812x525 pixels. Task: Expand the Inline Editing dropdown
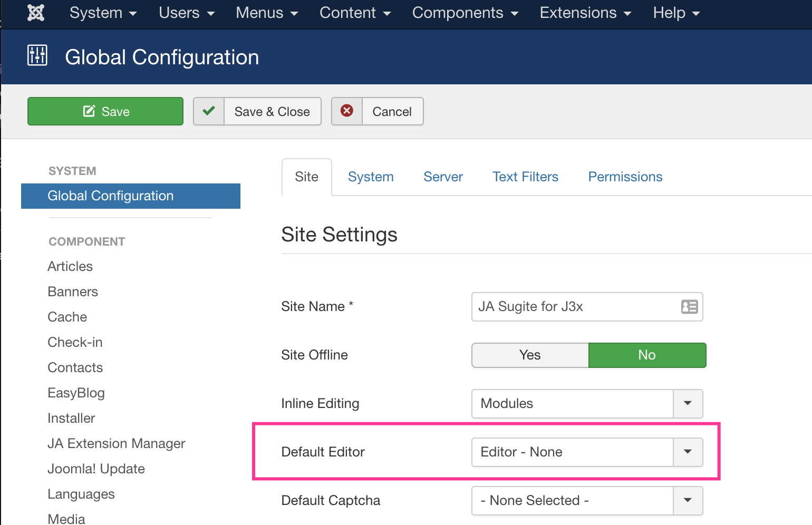pyautogui.click(x=688, y=404)
